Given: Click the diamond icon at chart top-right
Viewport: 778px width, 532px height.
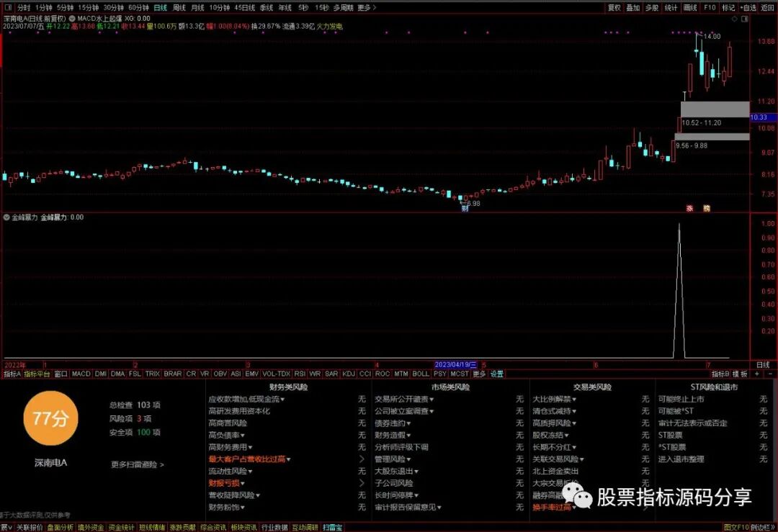Looking at the screenshot, I should coord(734,19).
